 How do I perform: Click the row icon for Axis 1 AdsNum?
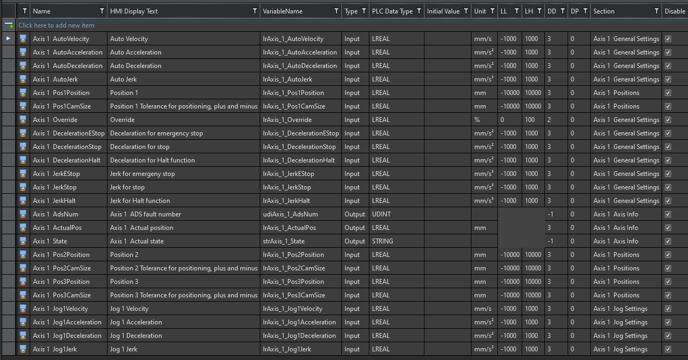(23, 214)
